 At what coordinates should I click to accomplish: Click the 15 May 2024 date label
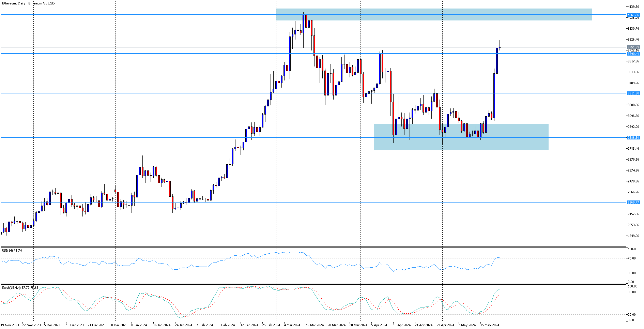(x=490, y=325)
